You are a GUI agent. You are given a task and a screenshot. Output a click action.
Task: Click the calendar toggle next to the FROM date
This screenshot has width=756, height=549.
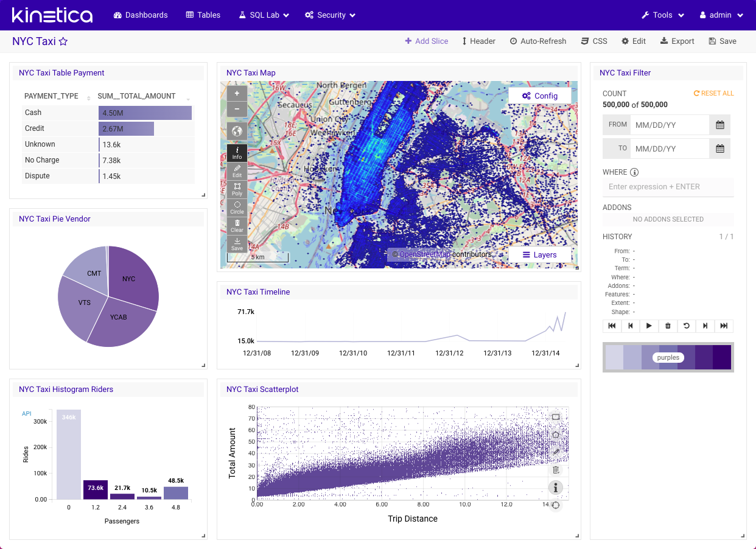719,124
